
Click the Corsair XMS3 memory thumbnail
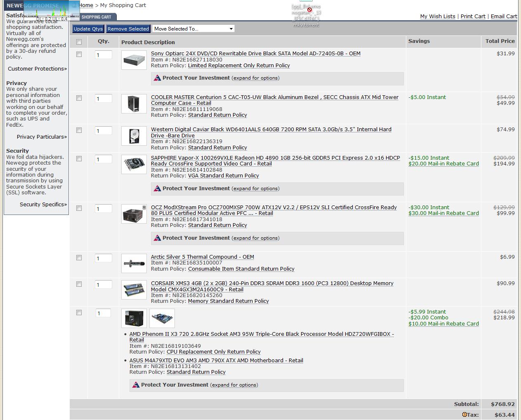[134, 290]
